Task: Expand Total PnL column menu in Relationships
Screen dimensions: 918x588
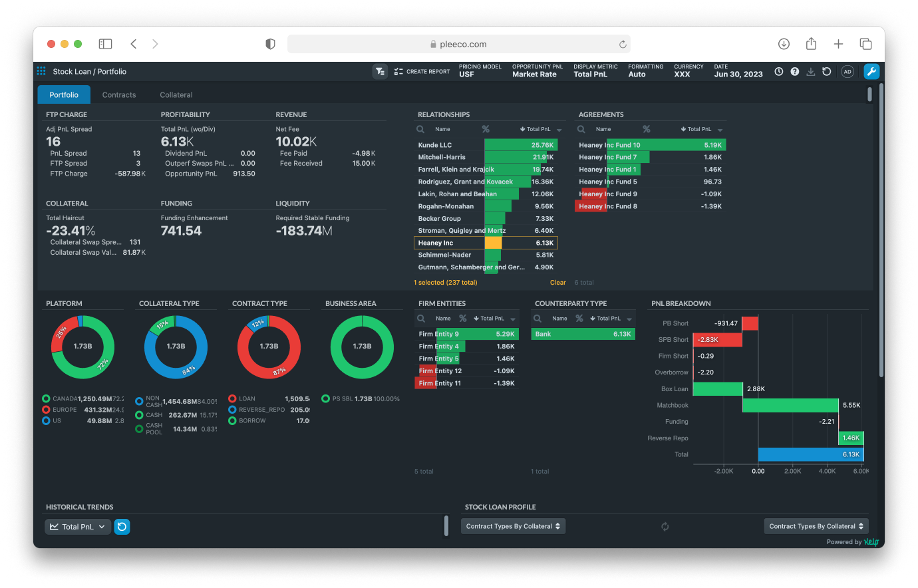Action: [559, 130]
